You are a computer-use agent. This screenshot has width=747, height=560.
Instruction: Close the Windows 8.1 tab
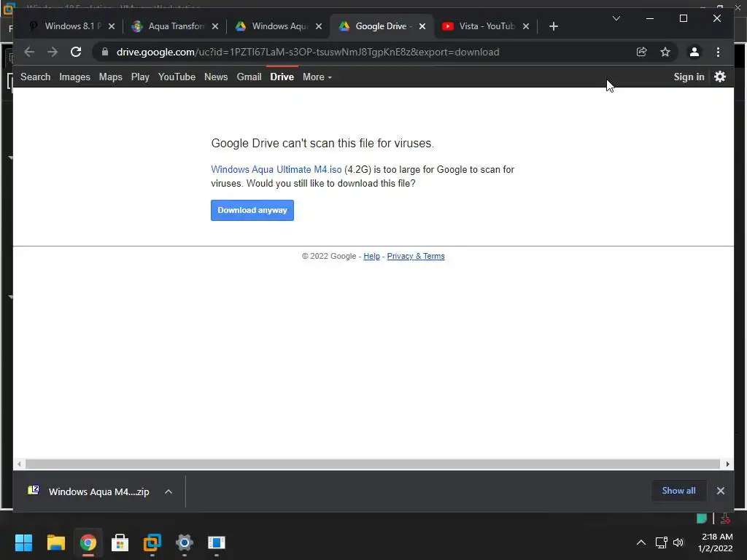112,26
